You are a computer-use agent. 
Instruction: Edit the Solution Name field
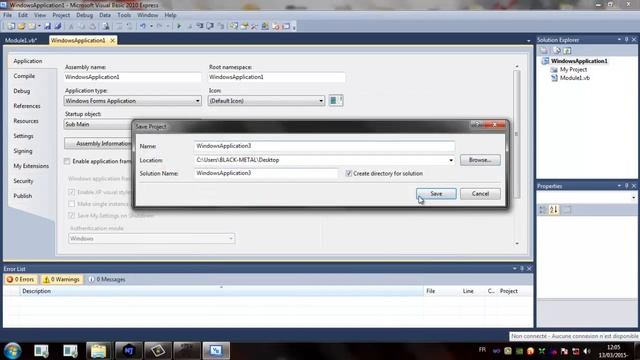(266, 173)
